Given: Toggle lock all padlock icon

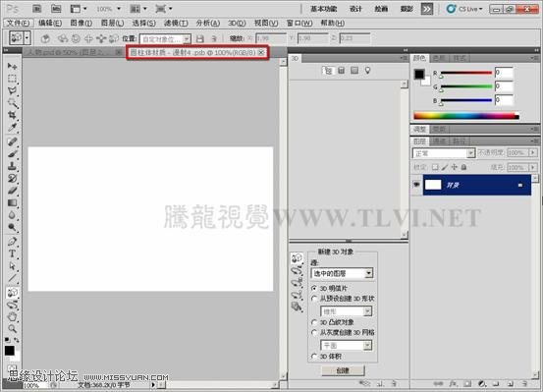Looking at the screenshot, I should pyautogui.click(x=463, y=167).
